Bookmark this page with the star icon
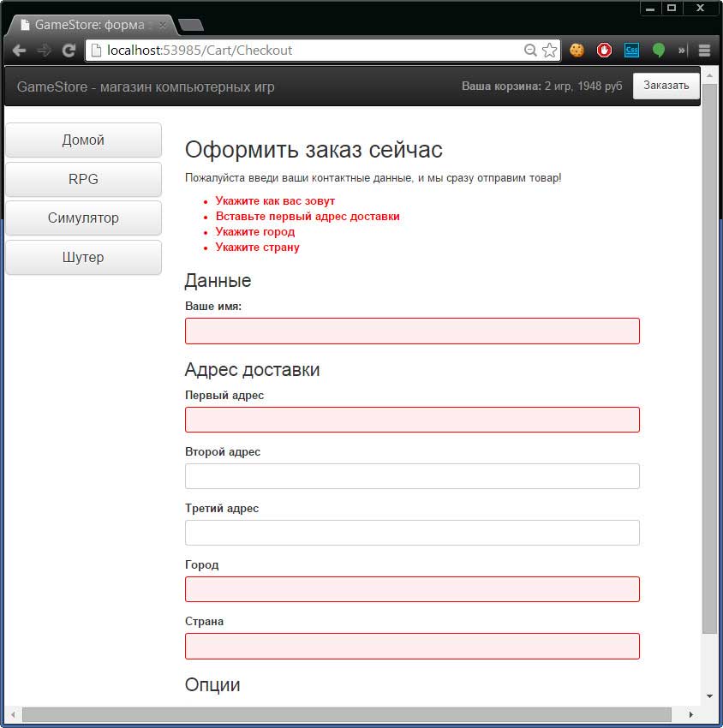Image resolution: width=723 pixels, height=728 pixels. point(549,51)
